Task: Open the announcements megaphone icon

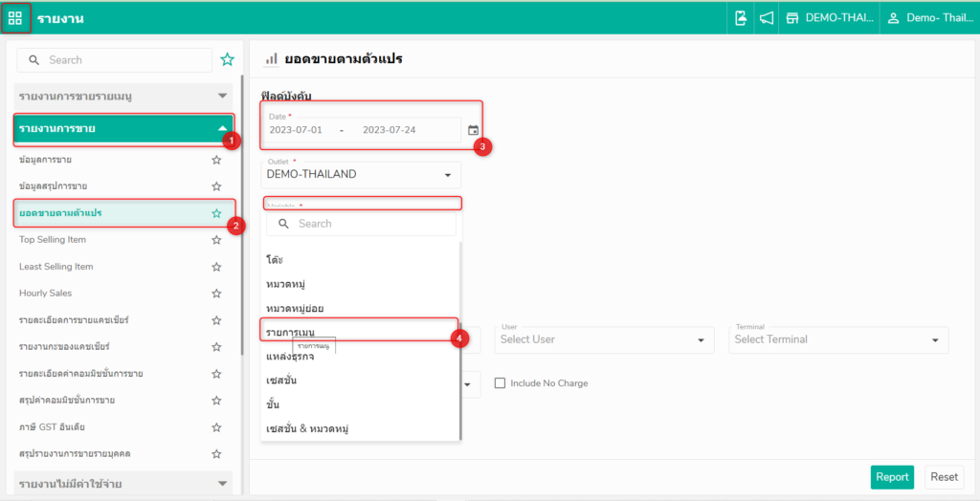Action: [767, 18]
